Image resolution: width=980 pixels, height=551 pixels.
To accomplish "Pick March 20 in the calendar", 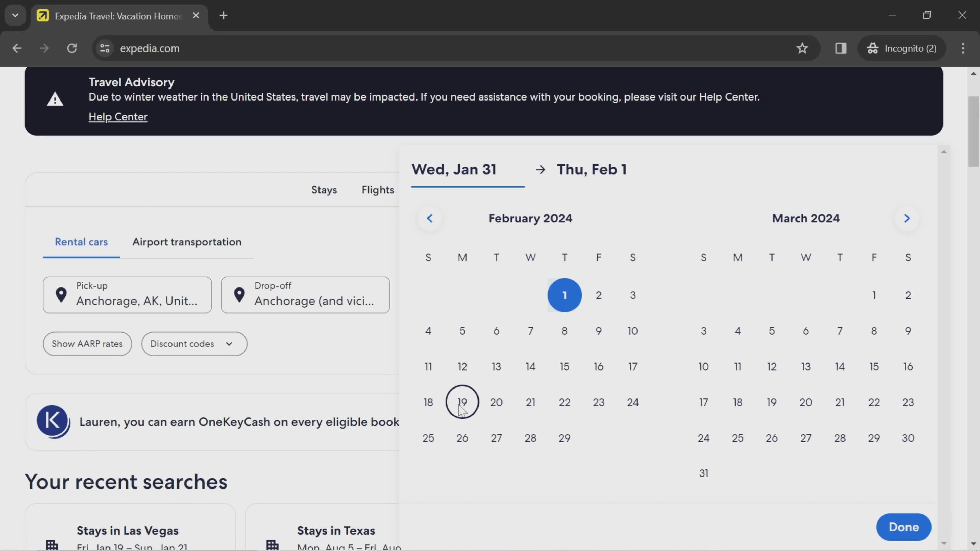I will coord(806,402).
